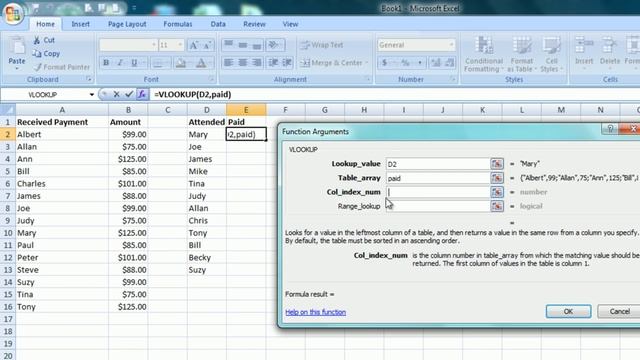
Task: Click the Delete cells icon
Action: 610,45
